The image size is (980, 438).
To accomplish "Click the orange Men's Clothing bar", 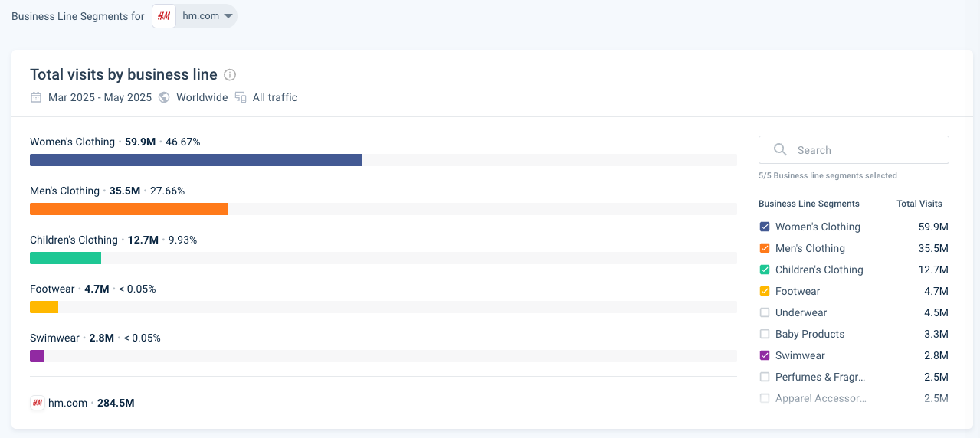I will (129, 209).
